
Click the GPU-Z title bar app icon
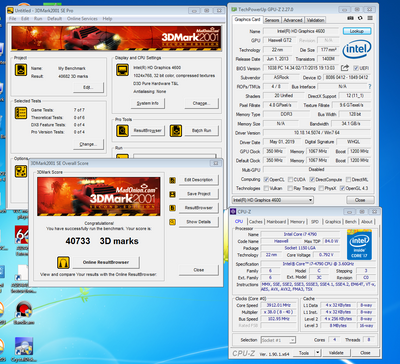pyautogui.click(x=234, y=9)
